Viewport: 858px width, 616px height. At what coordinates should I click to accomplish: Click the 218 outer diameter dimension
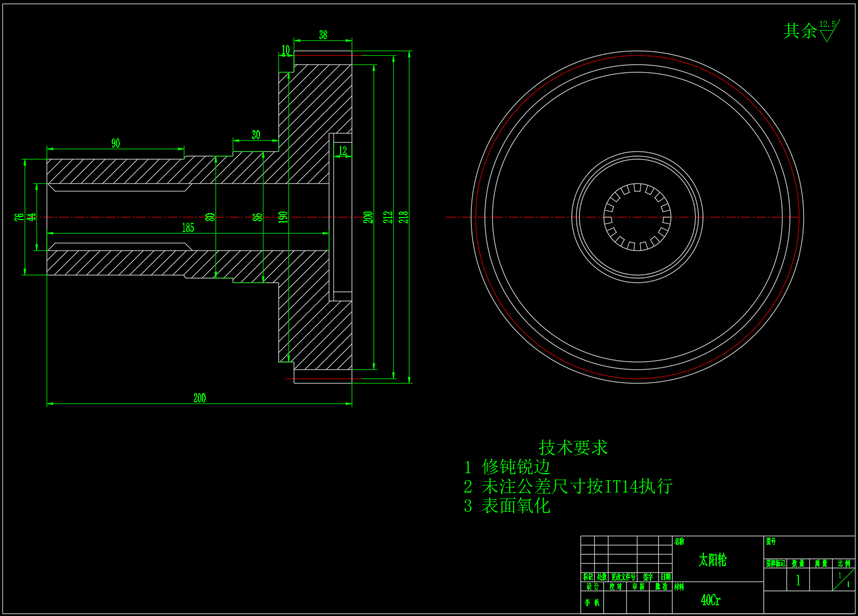click(x=404, y=217)
